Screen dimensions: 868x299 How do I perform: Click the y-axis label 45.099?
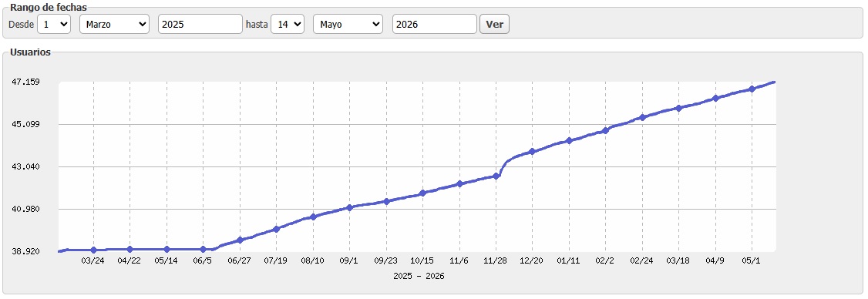[25, 124]
